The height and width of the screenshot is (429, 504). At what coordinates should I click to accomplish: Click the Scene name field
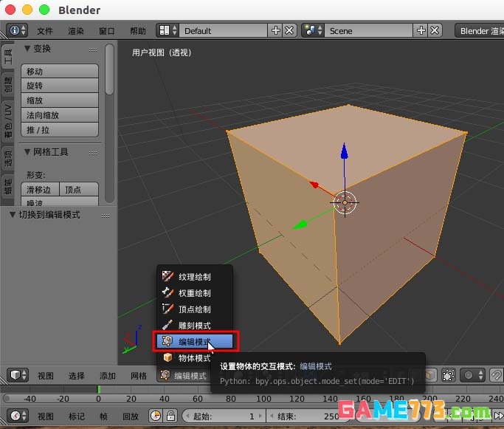coord(368,31)
